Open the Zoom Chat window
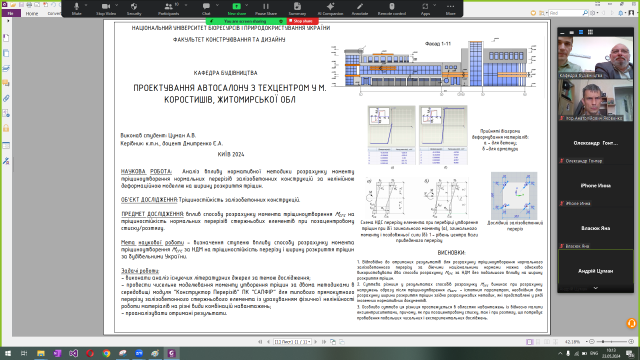This screenshot has height=360, width=640. (x=206, y=8)
